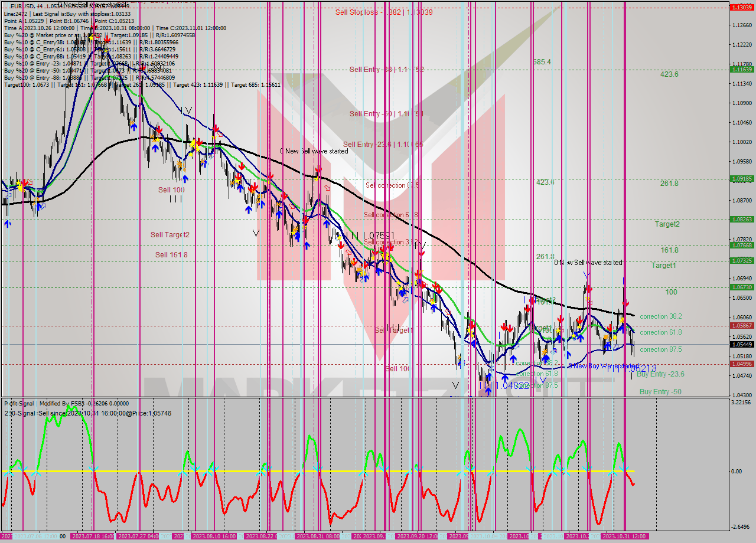Viewport: 756px width, 543px height.
Task: Select the 'Buy Entry -50' text label
Action: (660, 392)
